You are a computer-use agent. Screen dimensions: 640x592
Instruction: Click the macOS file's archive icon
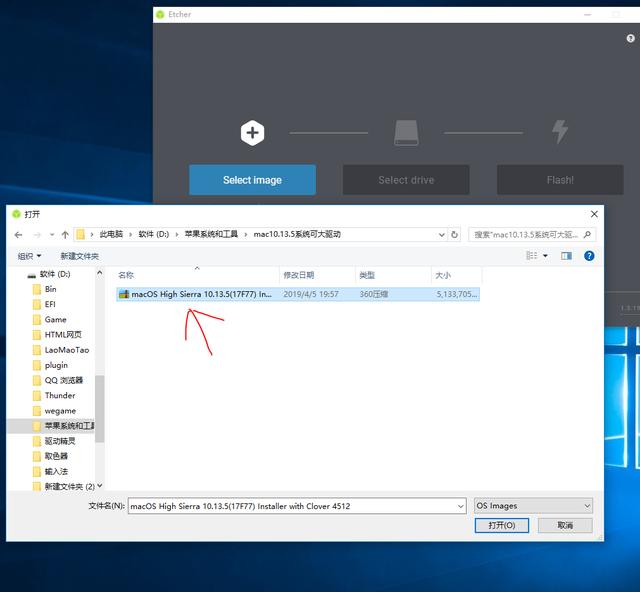click(124, 294)
